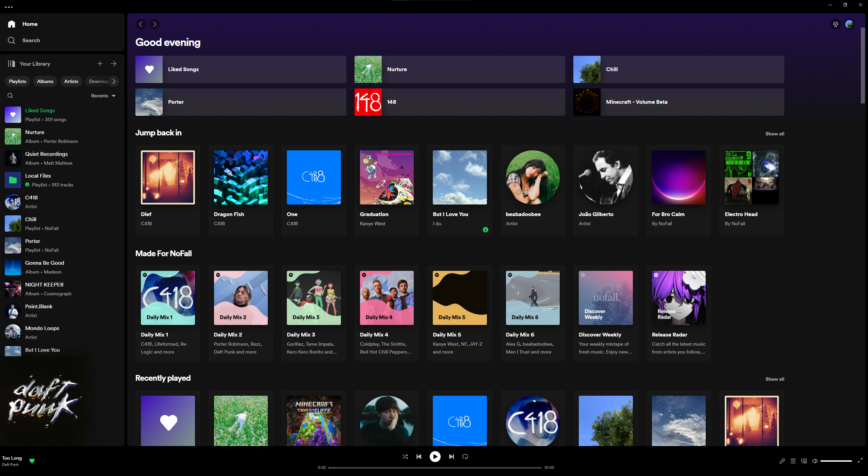Open the Lyrics microphone icon
The image size is (868, 476).
[782, 461]
